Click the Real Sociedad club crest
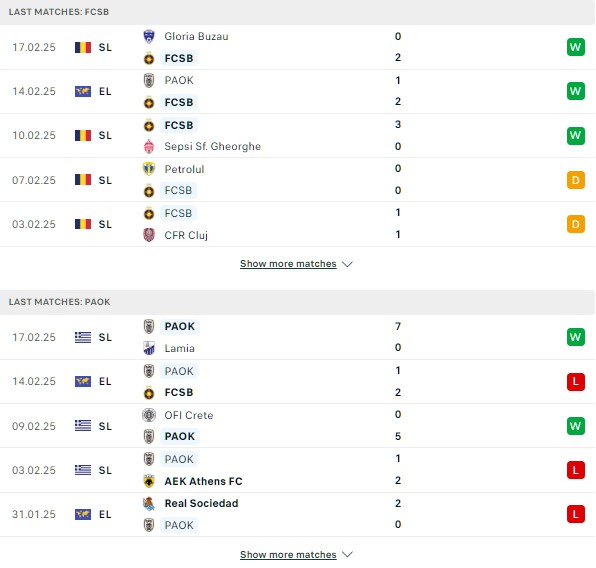Image resolution: width=596 pixels, height=568 pixels. 149,503
